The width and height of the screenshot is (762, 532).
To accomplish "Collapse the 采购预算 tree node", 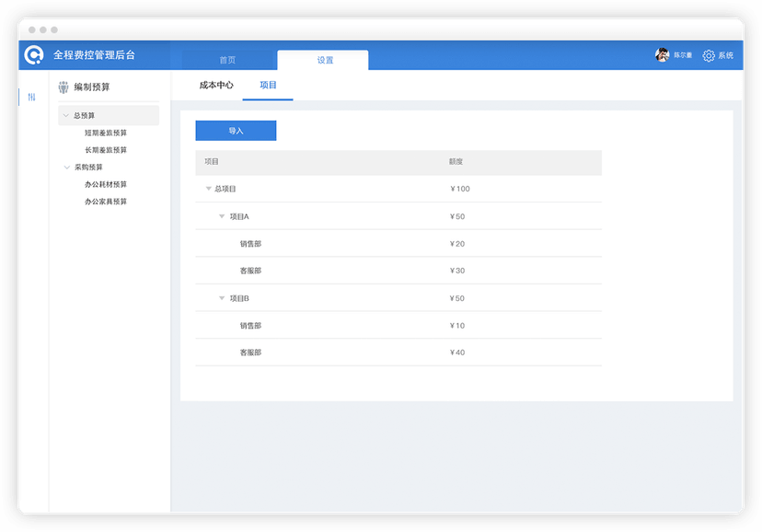I will pyautogui.click(x=67, y=168).
